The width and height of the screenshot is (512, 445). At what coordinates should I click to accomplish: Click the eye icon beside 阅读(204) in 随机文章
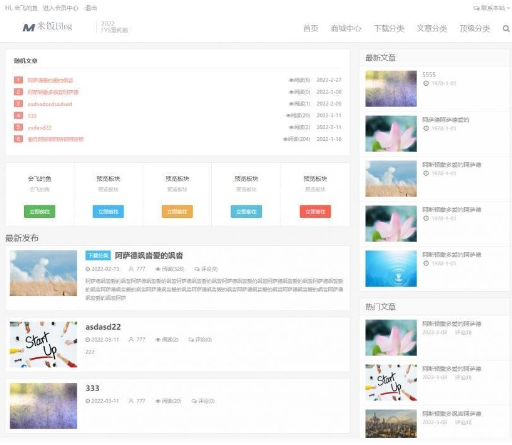tap(285, 139)
